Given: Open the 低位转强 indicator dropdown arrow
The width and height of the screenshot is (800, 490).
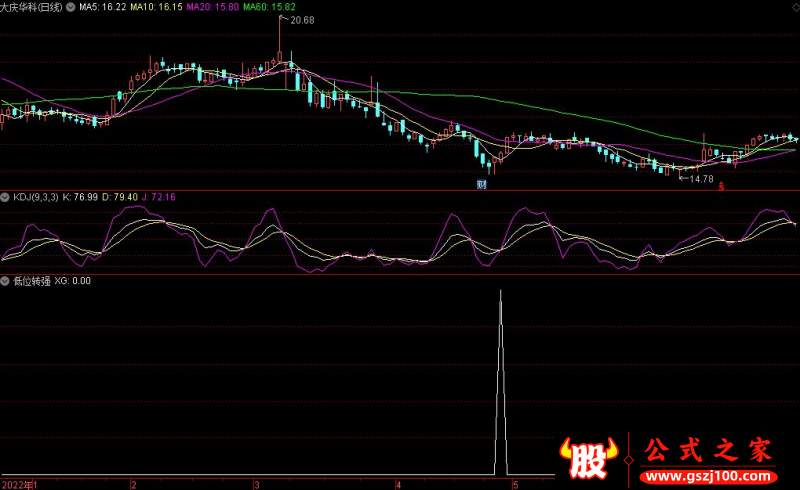Looking at the screenshot, I should point(5,281).
